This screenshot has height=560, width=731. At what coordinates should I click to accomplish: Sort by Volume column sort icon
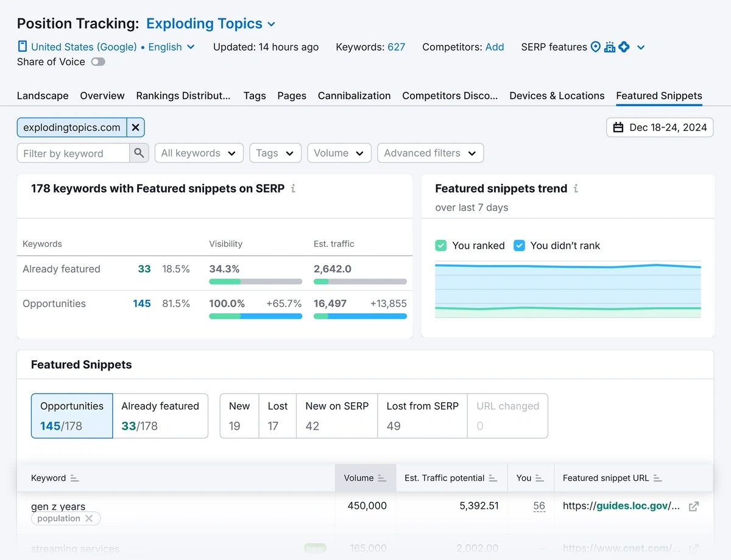point(382,478)
